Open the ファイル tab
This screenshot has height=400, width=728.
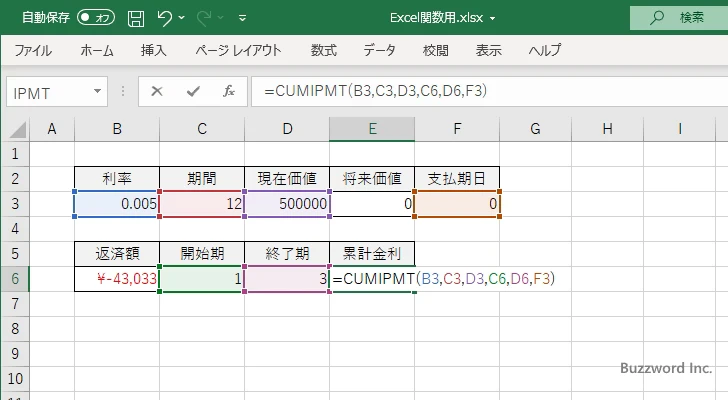tap(33, 50)
